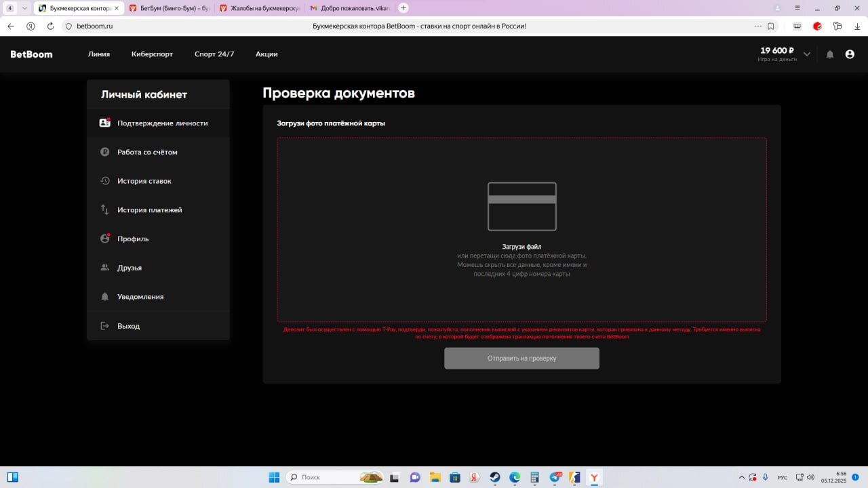Click the Отправить на проверку button
Image resolution: width=868 pixels, height=488 pixels.
coord(521,359)
